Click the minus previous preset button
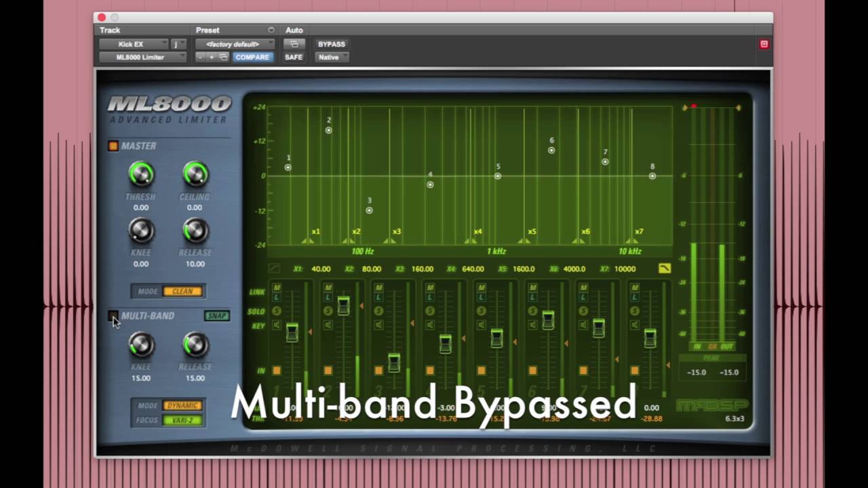Screen dimensions: 868x488 [x=200, y=57]
